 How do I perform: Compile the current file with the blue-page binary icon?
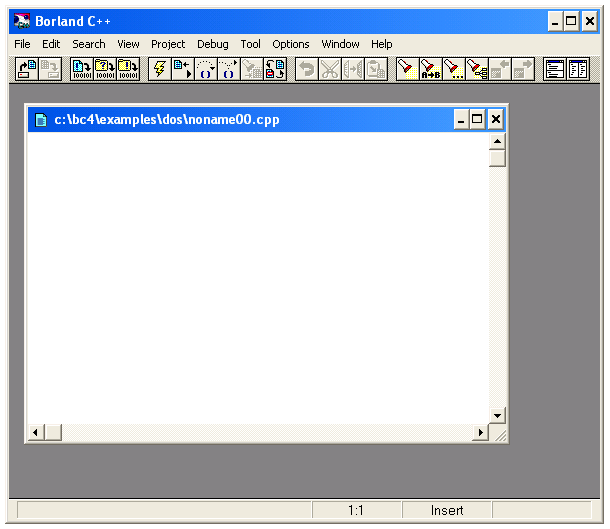[82, 69]
